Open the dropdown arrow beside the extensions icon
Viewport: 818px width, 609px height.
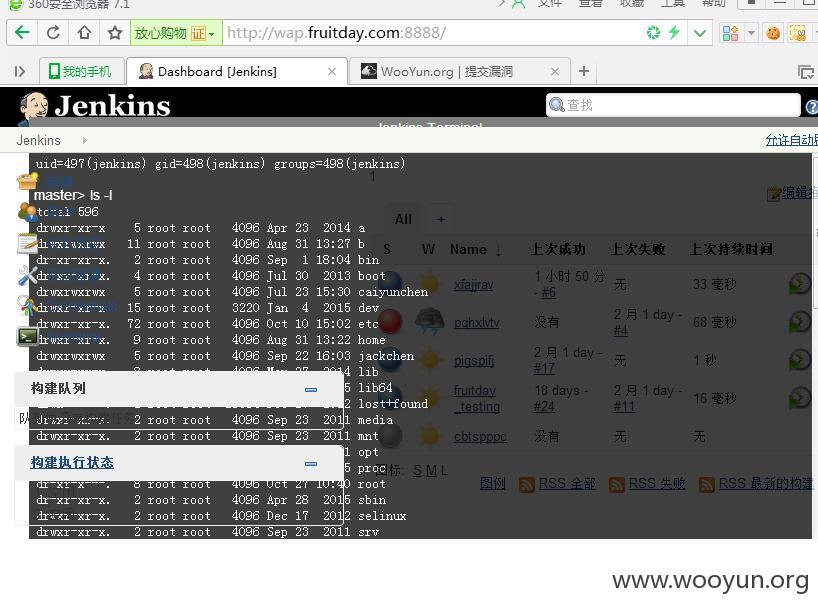[751, 33]
